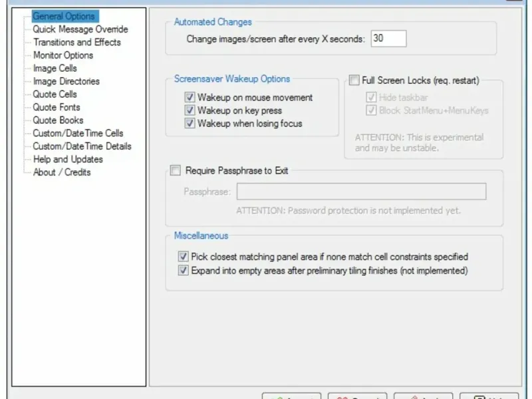
Task: Enable Full Screen Locks checkbox
Action: [x=354, y=80]
